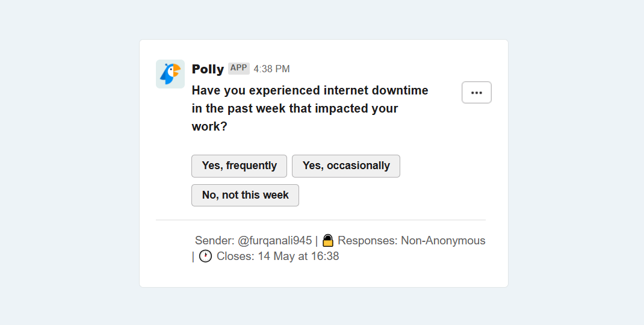Click the word "work?" in the question
This screenshot has height=325, width=644.
click(209, 126)
